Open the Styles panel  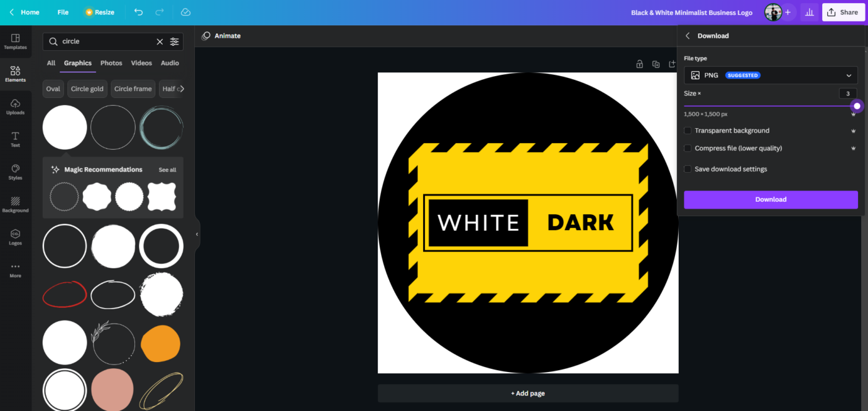tap(15, 172)
